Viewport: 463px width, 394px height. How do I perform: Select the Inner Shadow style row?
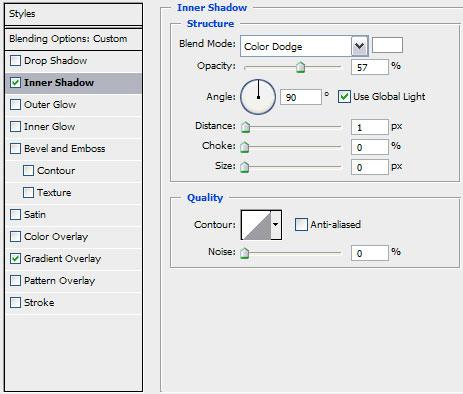[73, 83]
